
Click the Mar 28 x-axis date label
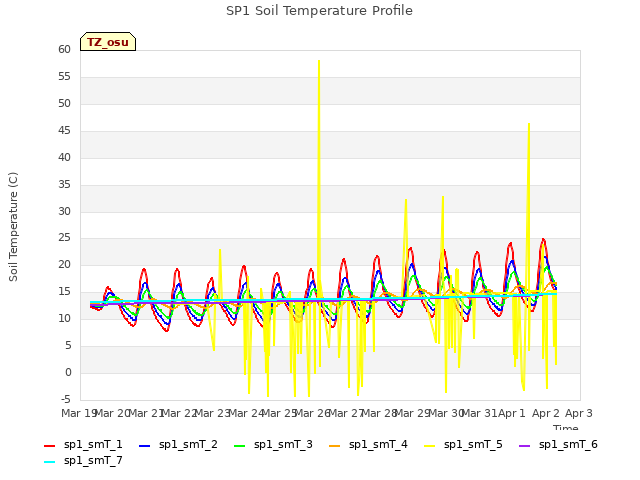coord(379,413)
